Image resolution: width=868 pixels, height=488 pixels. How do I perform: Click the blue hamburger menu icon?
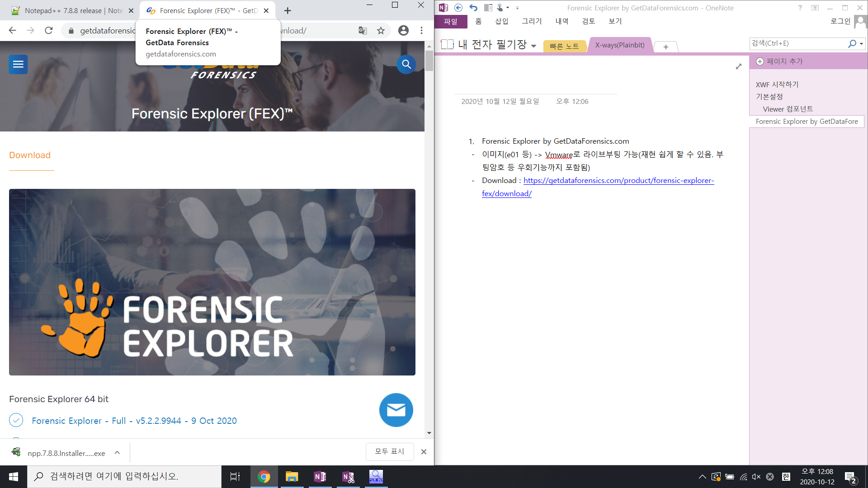(18, 64)
